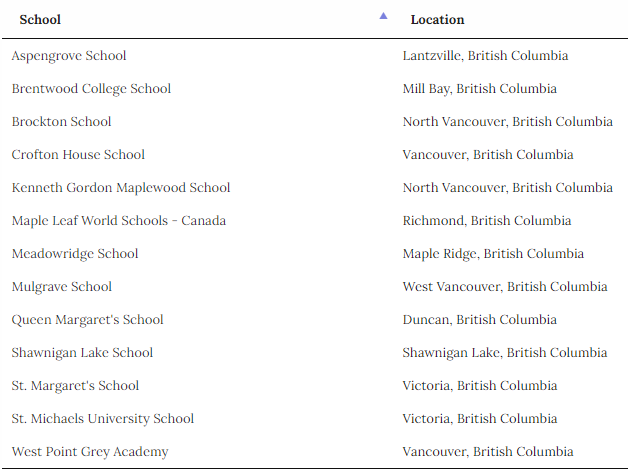Viewport: 628px width, 469px height.
Task: Click the sort arrow in School header
Action: [x=383, y=16]
